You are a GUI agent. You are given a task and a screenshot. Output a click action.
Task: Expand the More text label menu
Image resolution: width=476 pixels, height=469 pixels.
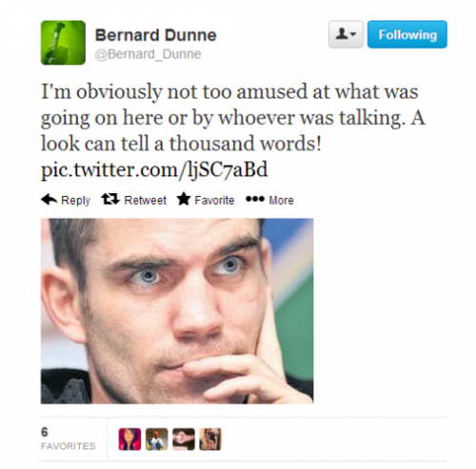(x=281, y=200)
